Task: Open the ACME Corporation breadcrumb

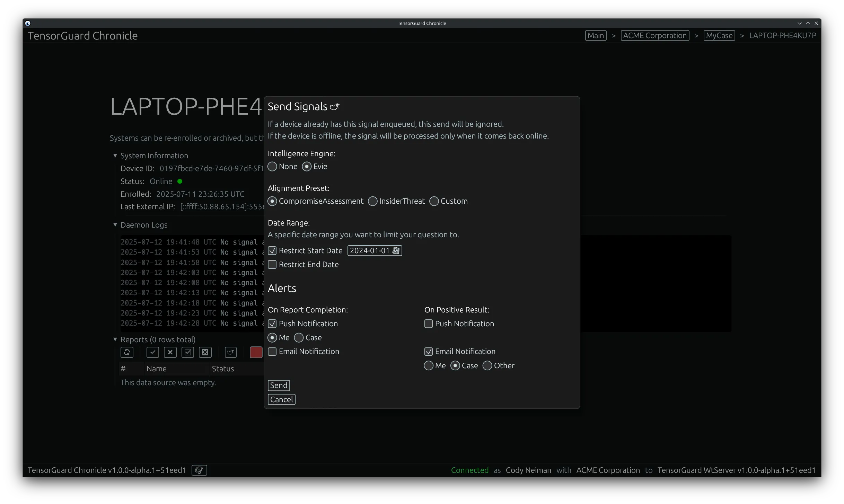Action: pos(655,35)
